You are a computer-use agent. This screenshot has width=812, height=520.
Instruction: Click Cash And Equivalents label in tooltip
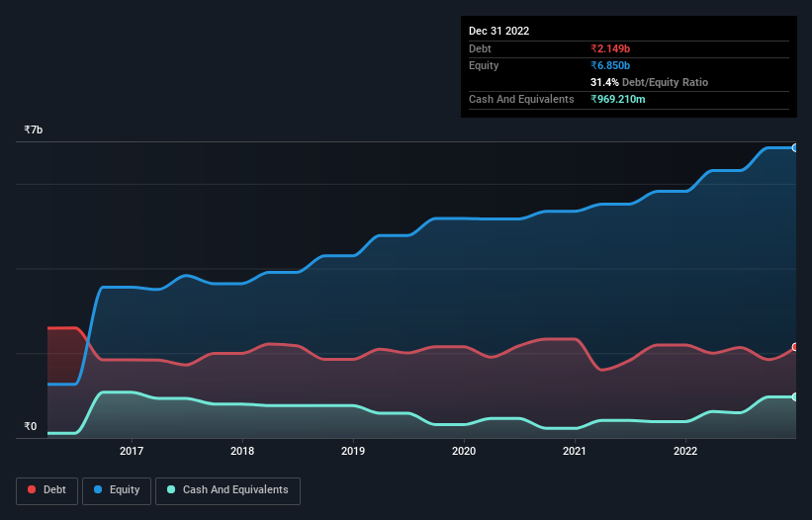[x=521, y=99]
